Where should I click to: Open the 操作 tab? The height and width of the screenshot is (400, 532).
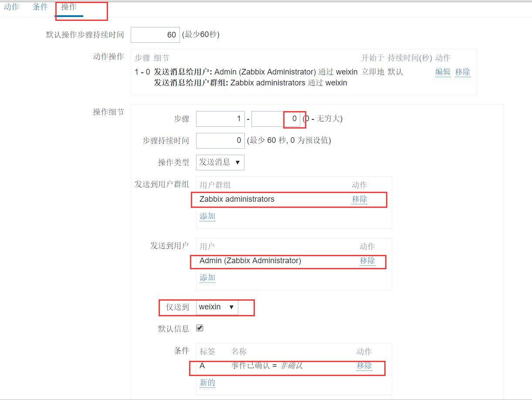pos(69,7)
